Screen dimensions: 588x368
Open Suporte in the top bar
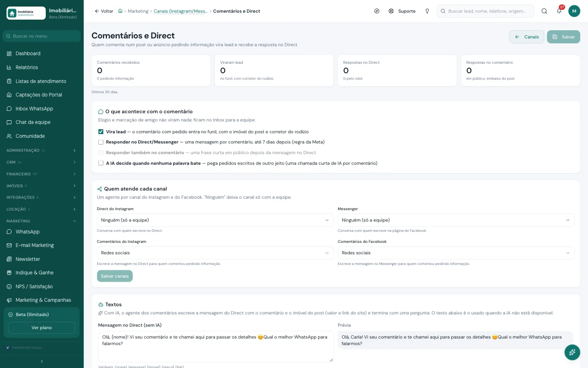click(402, 11)
